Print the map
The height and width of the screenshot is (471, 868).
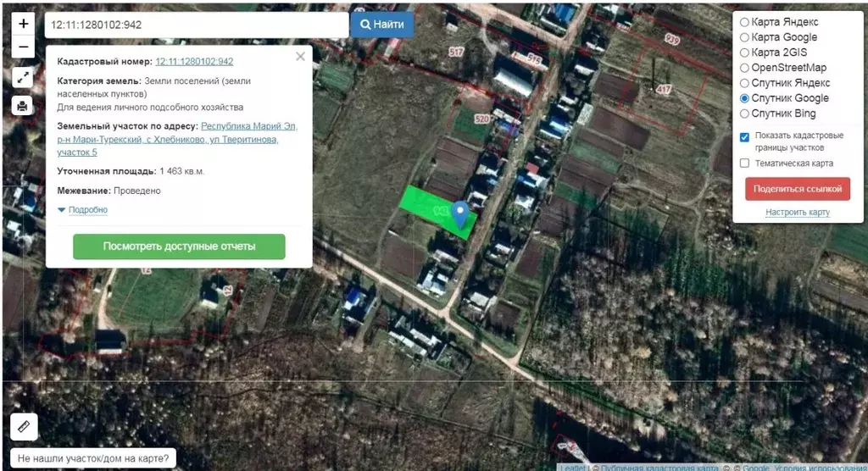pos(23,106)
